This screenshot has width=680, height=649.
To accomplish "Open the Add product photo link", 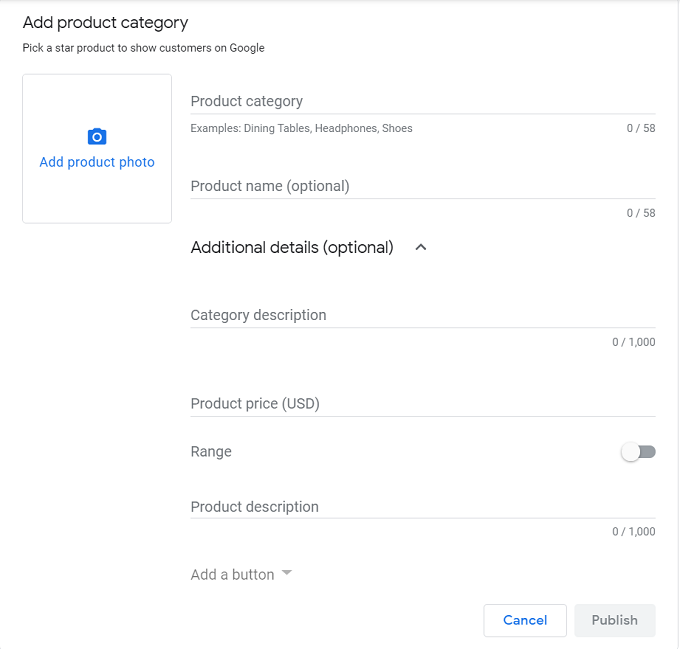I will (97, 162).
